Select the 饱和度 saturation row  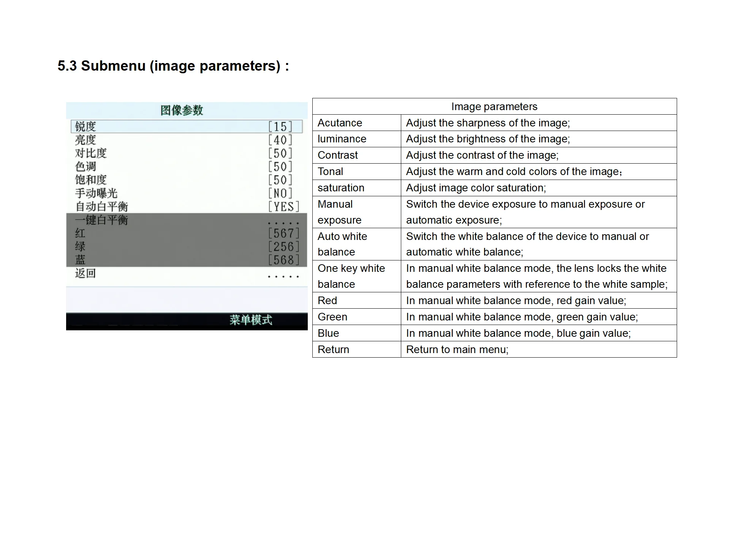(x=91, y=180)
